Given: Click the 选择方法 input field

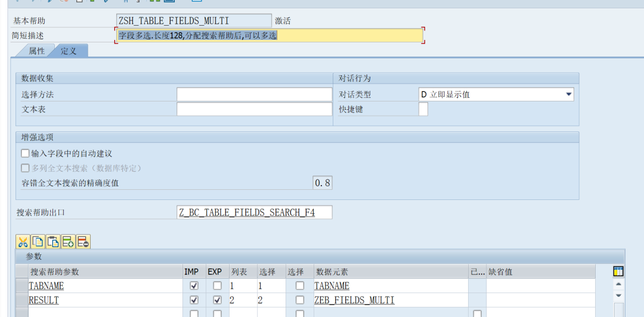Looking at the screenshot, I should coord(254,94).
